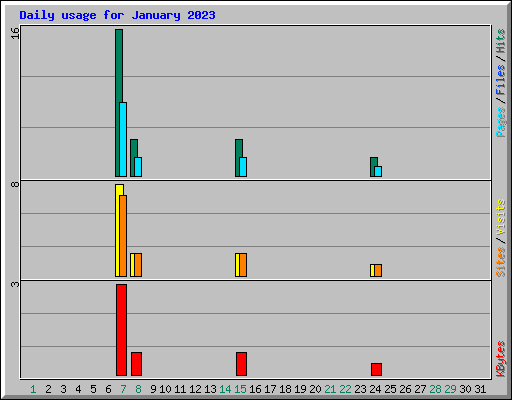Click day 5 on the x-axis
The width and height of the screenshot is (512, 400).
click(93, 389)
